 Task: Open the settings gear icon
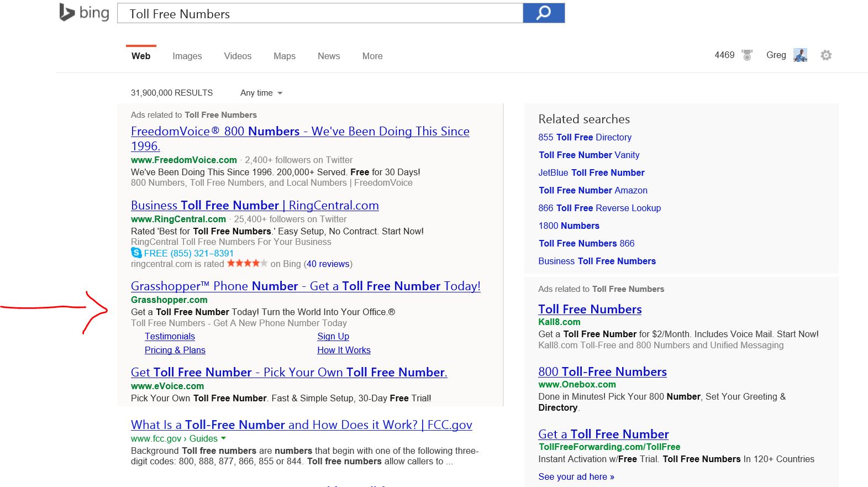(x=826, y=55)
